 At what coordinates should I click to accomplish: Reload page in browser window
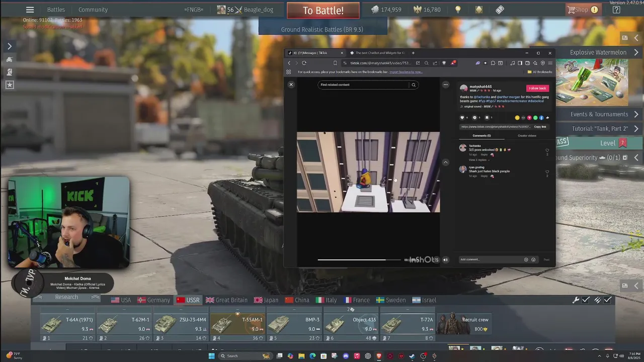(x=304, y=63)
